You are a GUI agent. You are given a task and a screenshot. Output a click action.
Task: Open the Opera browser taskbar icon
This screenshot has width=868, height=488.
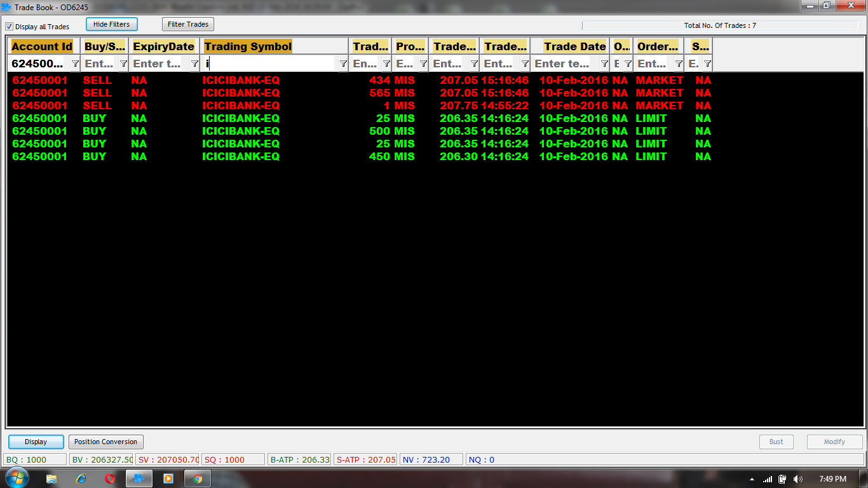110,478
